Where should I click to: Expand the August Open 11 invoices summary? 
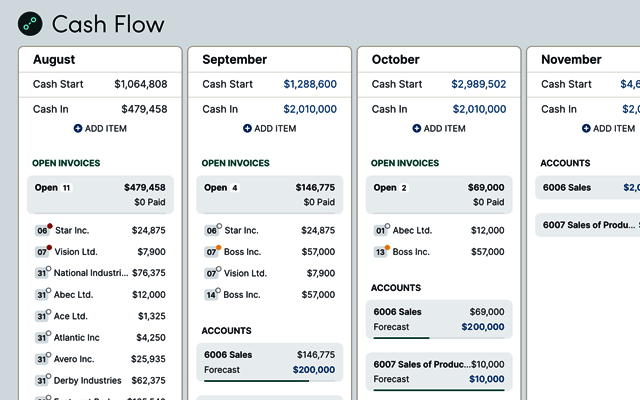click(x=100, y=194)
